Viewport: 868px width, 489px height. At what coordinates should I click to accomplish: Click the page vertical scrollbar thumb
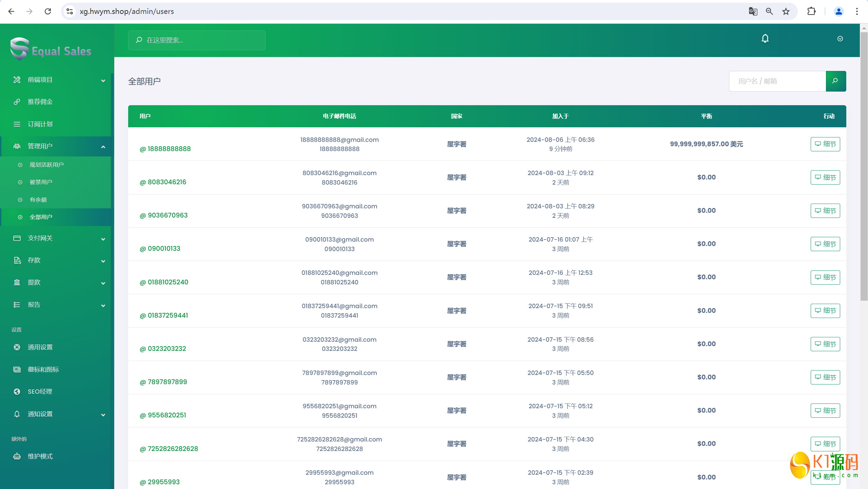click(864, 166)
